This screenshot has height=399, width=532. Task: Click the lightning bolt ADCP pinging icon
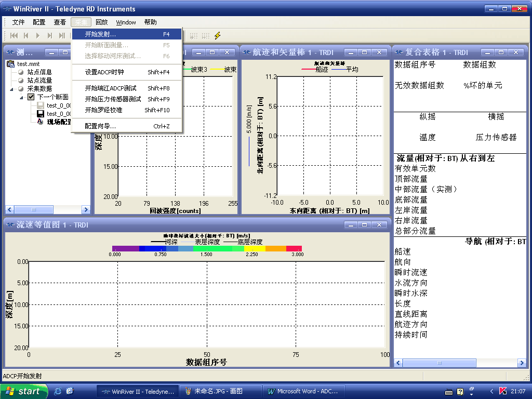coord(217,35)
